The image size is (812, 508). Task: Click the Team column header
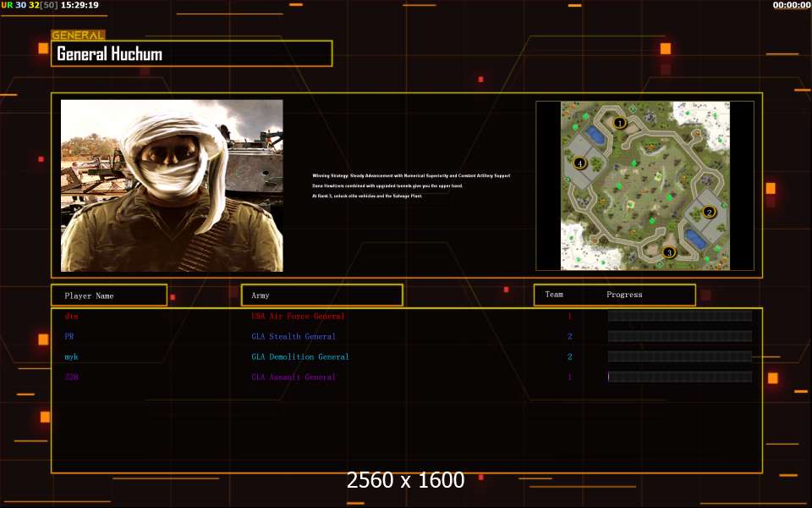(554, 295)
